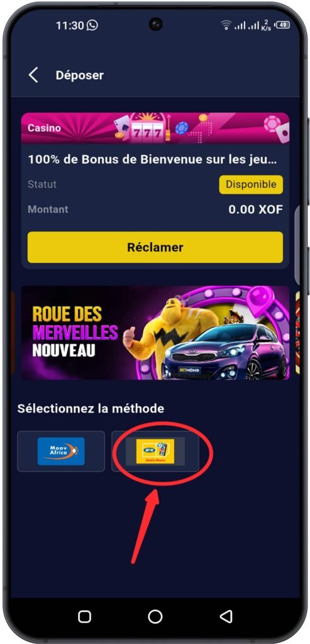
Task: Tap the battery indicator in status bar
Action: (283, 25)
